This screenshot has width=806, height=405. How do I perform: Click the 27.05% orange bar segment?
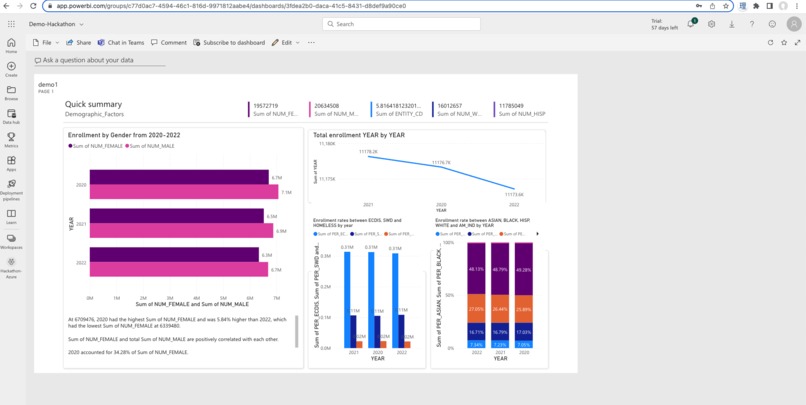click(476, 309)
